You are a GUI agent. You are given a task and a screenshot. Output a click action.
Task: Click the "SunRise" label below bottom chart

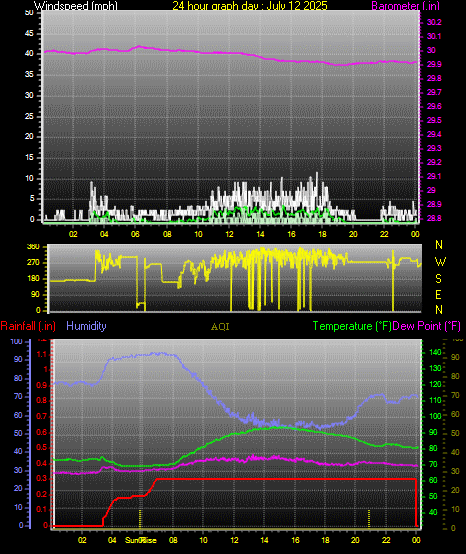tap(141, 540)
